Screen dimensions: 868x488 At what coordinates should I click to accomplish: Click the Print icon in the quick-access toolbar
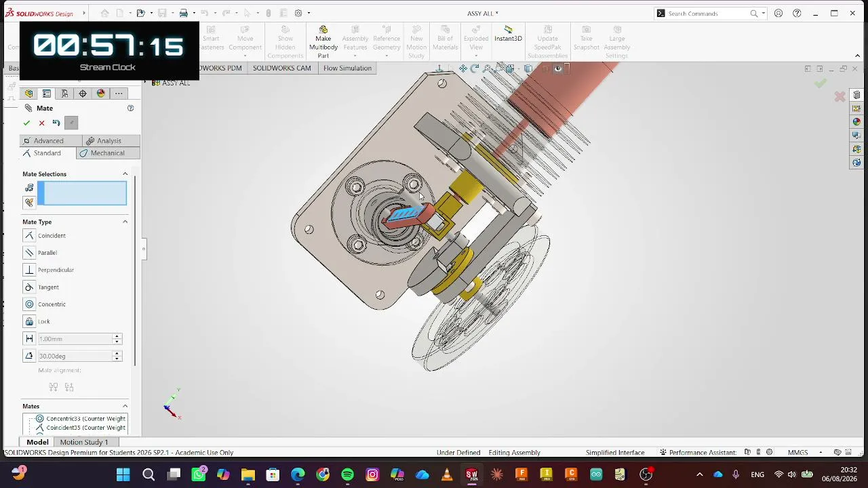(x=183, y=13)
